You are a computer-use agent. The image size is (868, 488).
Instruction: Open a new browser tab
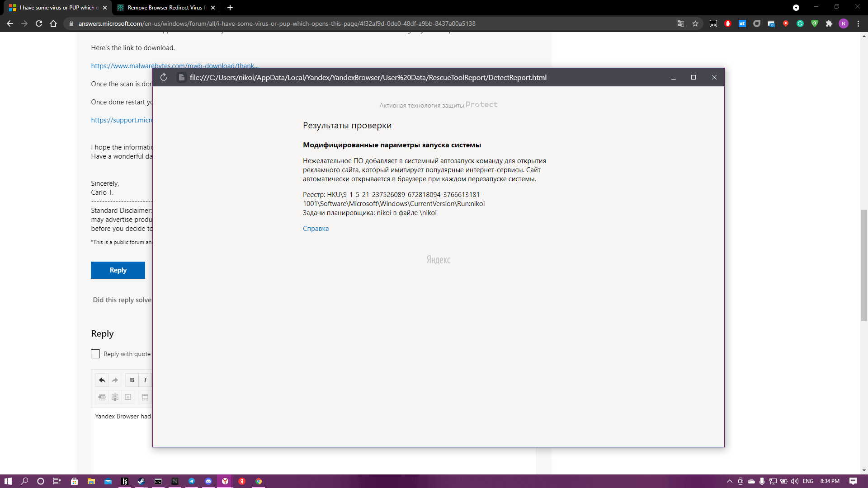tap(230, 8)
